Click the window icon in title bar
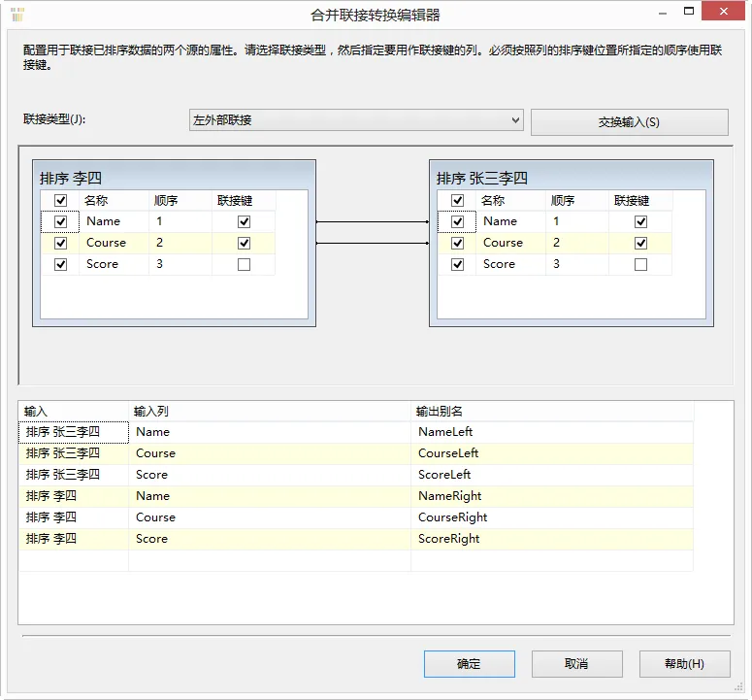The image size is (752, 700). (x=16, y=15)
